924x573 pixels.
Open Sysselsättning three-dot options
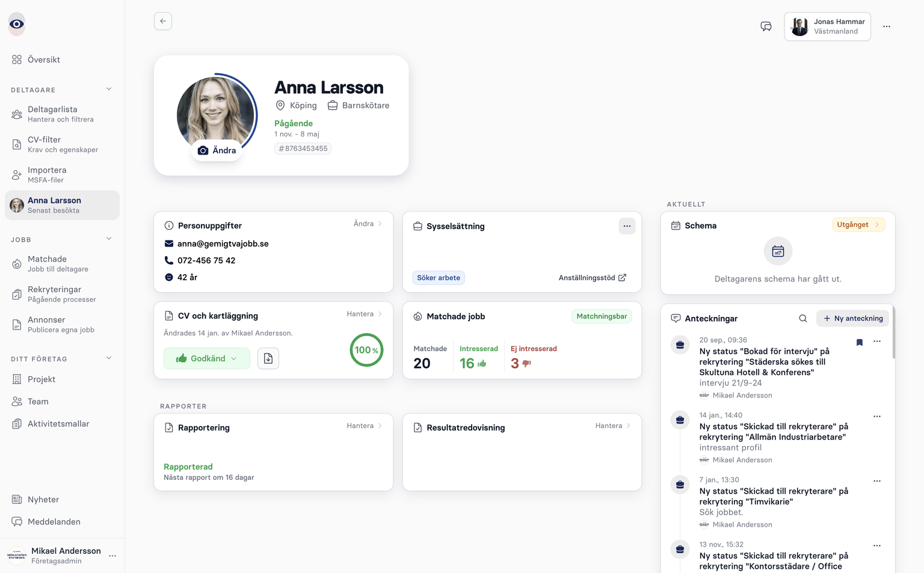tap(627, 226)
